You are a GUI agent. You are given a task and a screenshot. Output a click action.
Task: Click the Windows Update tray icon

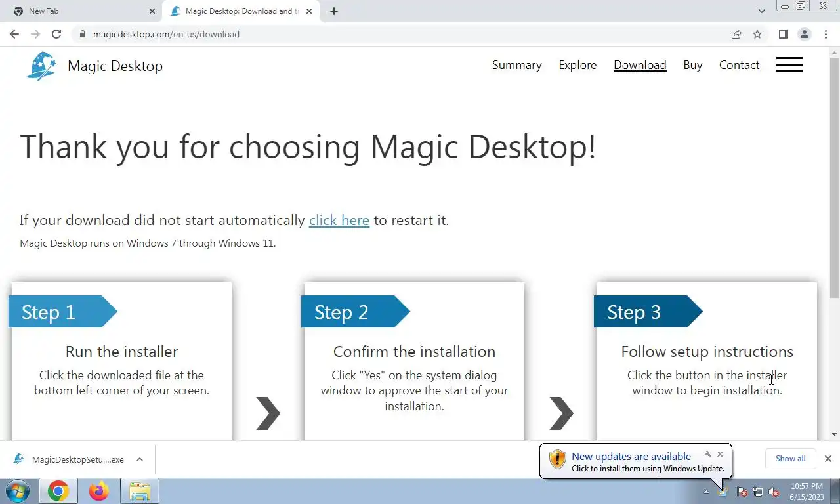(723, 492)
